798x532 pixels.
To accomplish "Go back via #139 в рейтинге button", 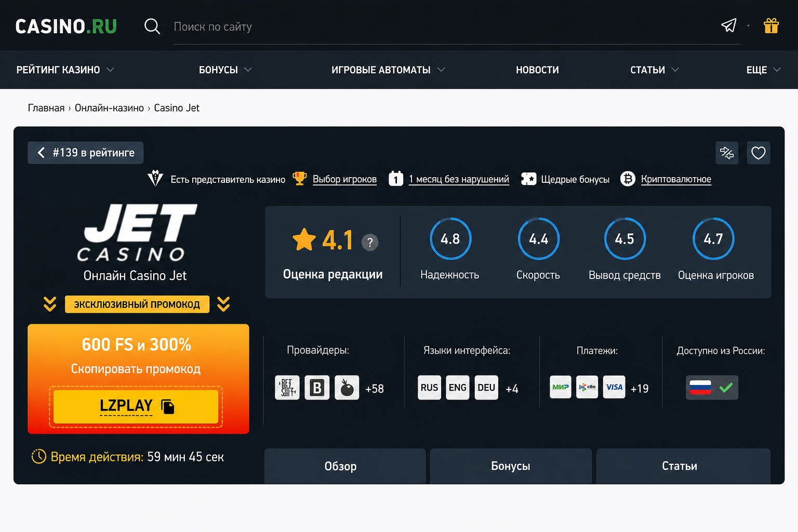I will [86, 153].
